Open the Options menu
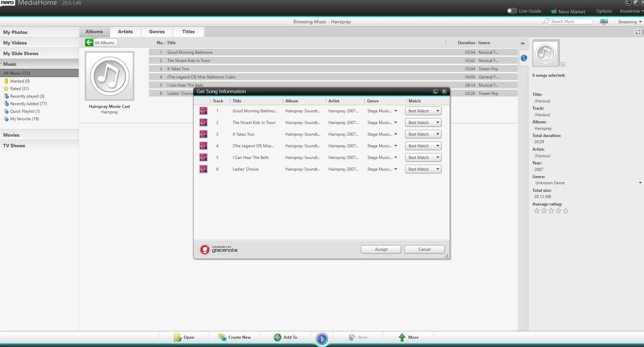Image resolution: width=644 pixels, height=347 pixels. pyautogui.click(x=604, y=11)
